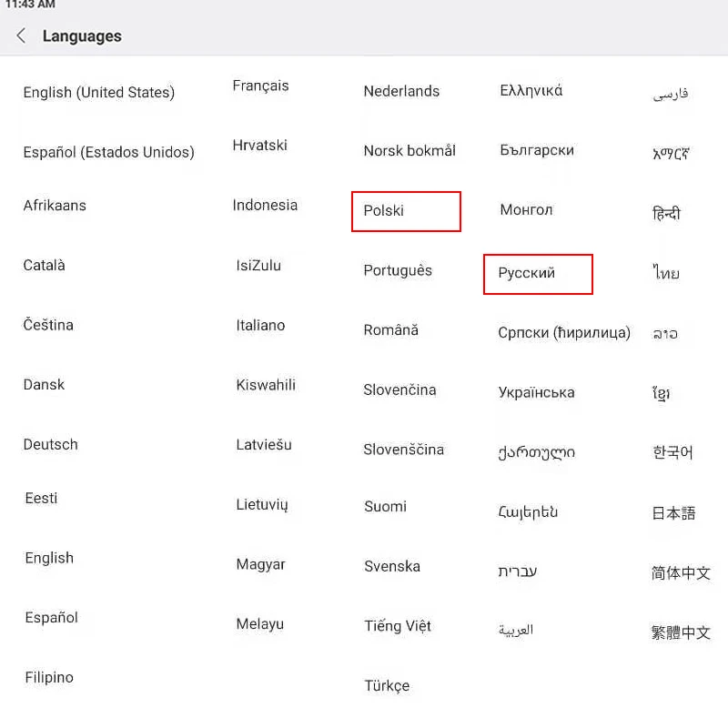728x728 pixels.
Task: Select Simplified Chinese 简体中文
Action: tap(681, 573)
